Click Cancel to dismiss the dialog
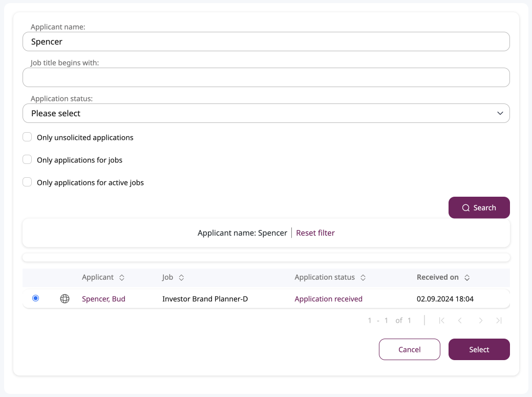Screen dimensions: 532x397 tap(409, 349)
